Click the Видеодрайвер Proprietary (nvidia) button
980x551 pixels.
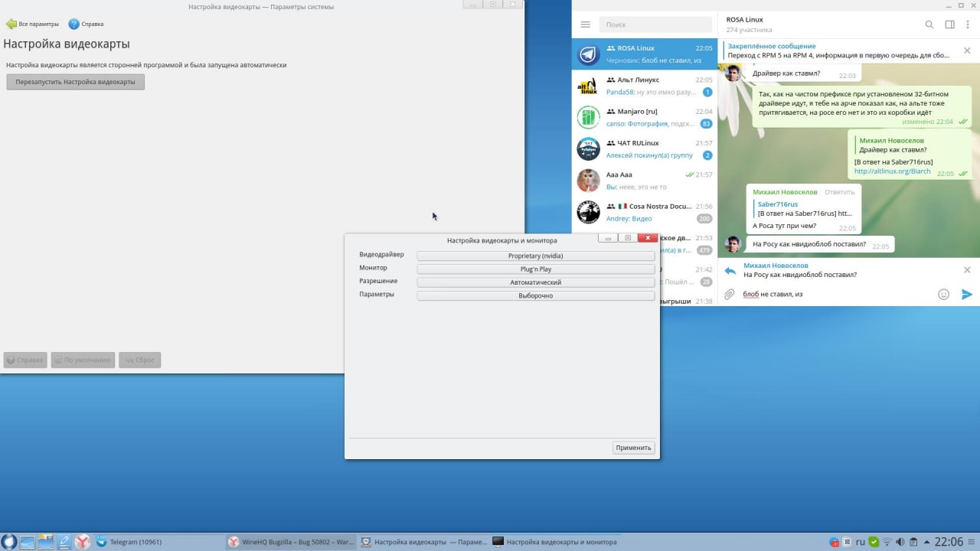535,256
